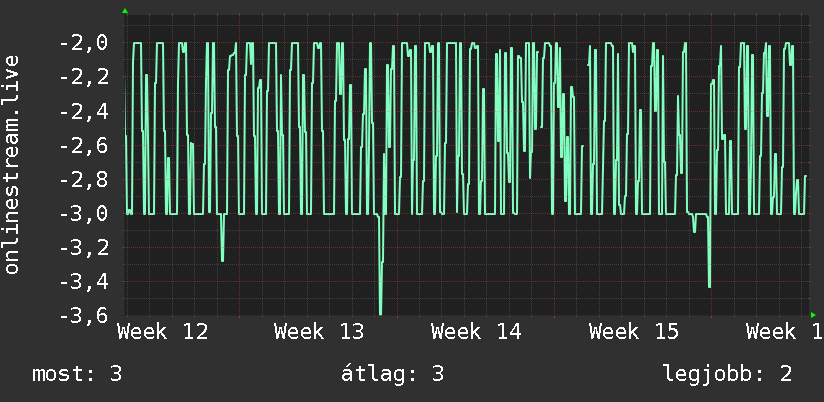The width and height of the screenshot is (824, 402).
Task: Click the '-3,6' y-axis label
Action: pos(83,315)
